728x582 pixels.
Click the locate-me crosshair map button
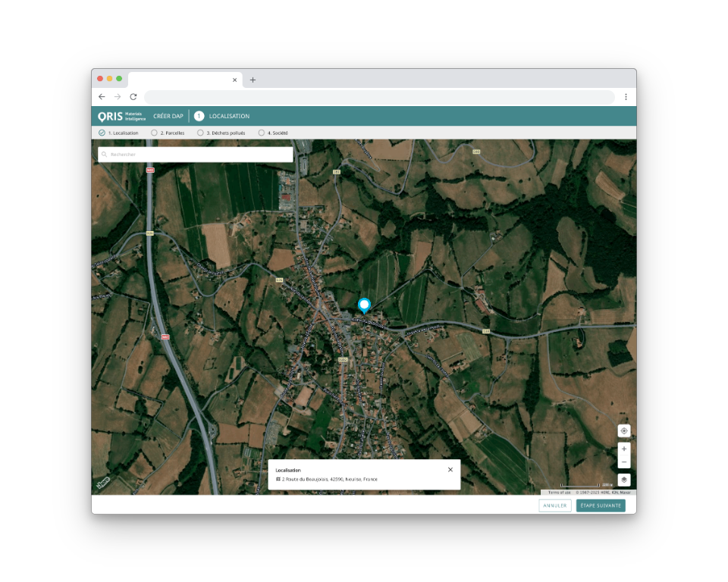point(623,430)
